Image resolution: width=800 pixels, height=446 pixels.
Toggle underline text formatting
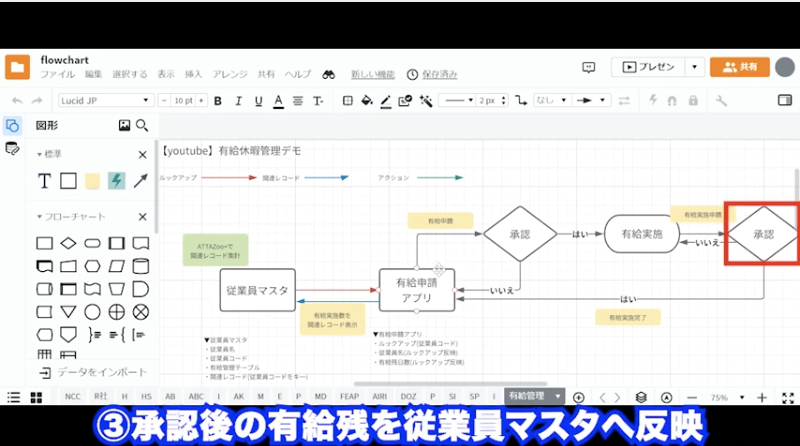[x=256, y=101]
